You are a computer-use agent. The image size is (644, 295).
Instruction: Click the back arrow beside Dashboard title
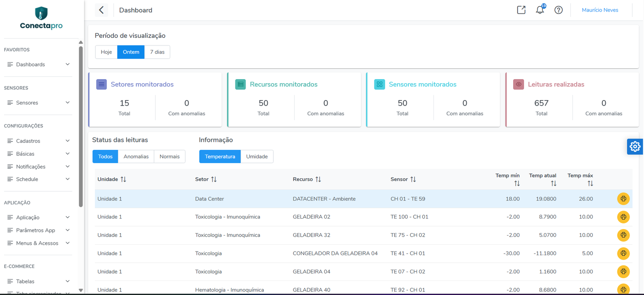click(101, 10)
